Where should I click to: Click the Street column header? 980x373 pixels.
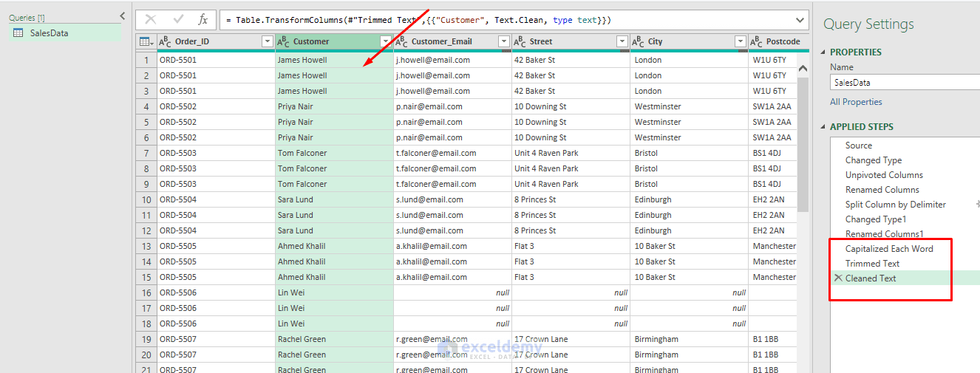[571, 41]
